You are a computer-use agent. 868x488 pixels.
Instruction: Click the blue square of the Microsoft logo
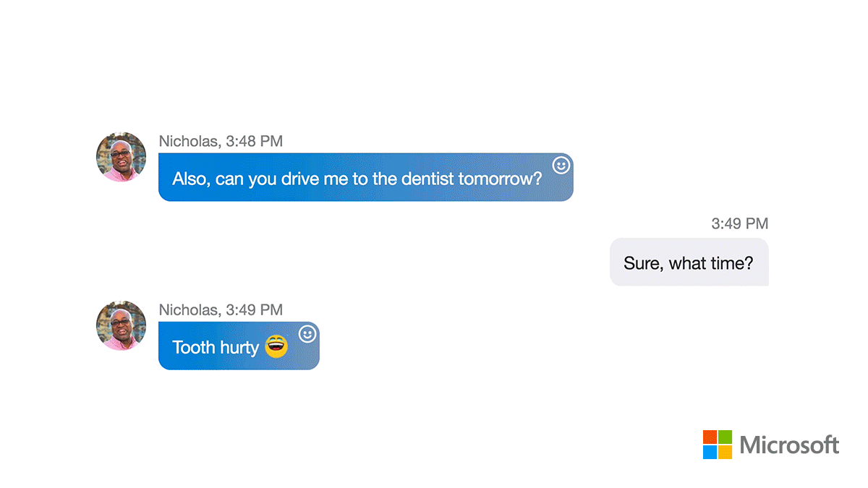click(x=710, y=453)
